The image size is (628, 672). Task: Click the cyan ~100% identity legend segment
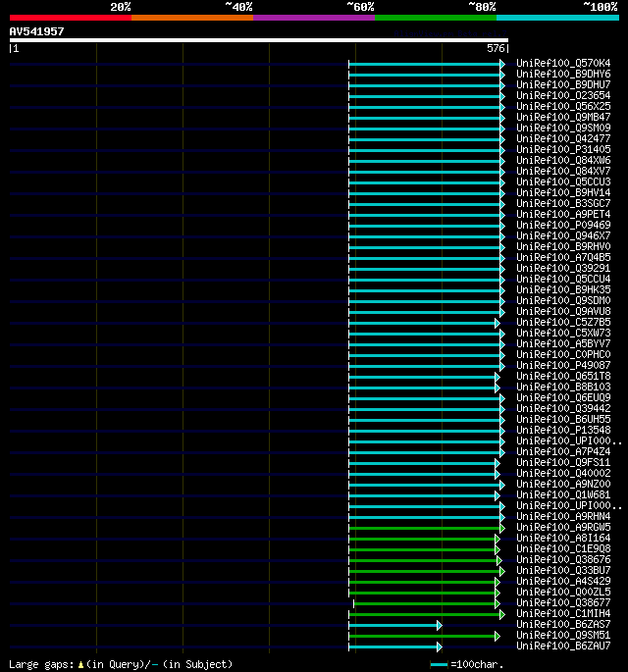tap(557, 18)
